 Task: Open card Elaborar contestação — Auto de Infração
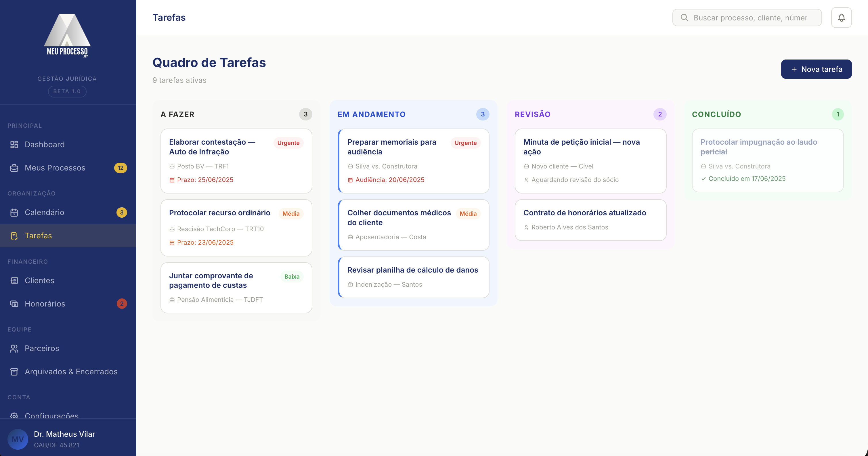tap(236, 161)
